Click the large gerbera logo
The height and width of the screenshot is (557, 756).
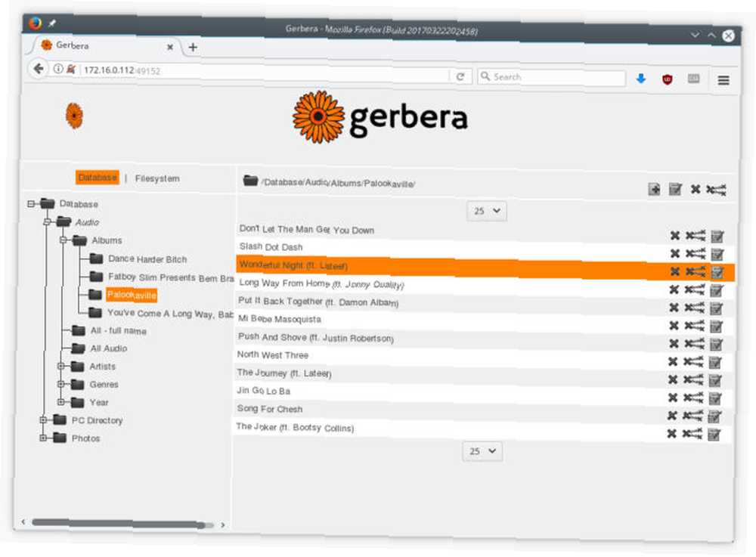(380, 117)
